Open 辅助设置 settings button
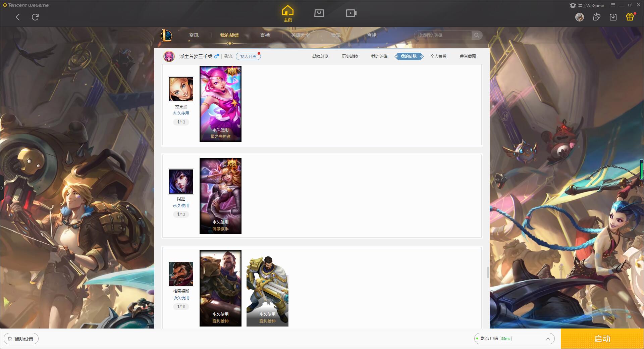Image resolution: width=644 pixels, height=349 pixels. (21, 339)
